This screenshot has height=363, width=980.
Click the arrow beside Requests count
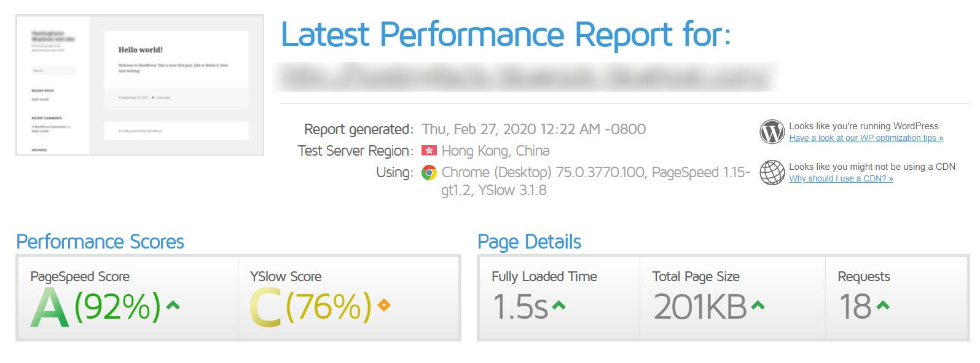[882, 304]
